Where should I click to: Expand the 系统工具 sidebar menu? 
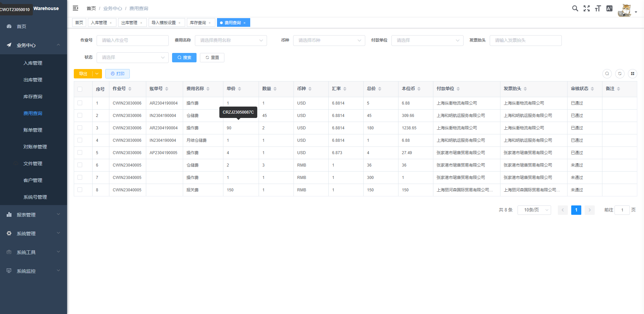tap(34, 252)
